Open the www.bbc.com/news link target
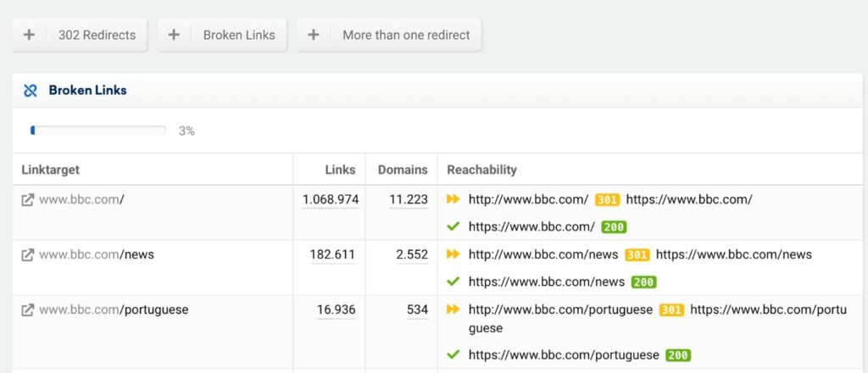Screen dimensions: 868x373 [x=97, y=254]
